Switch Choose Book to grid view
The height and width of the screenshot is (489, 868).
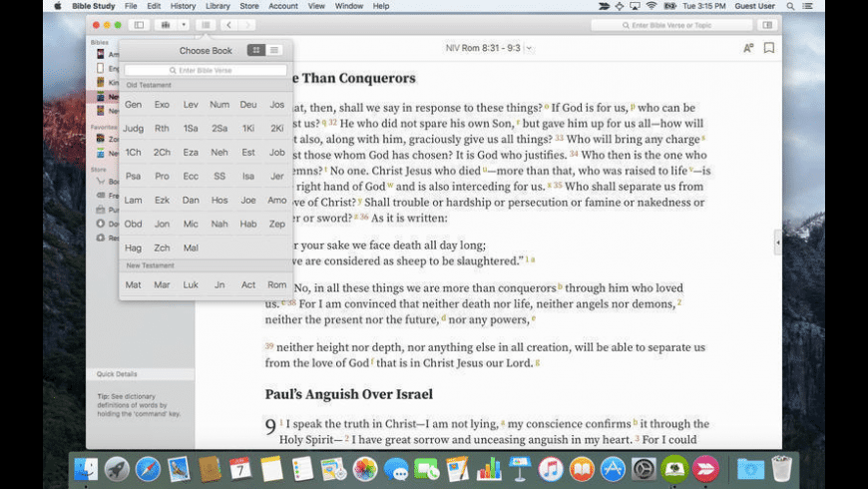[255, 50]
